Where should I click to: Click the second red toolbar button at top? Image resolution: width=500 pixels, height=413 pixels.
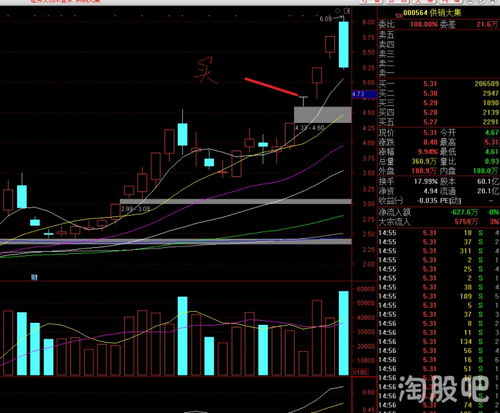point(397,1)
